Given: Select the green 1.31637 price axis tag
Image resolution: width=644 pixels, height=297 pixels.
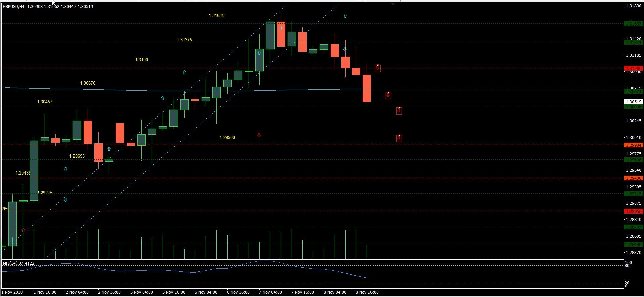Looking at the screenshot, I should click(633, 24).
